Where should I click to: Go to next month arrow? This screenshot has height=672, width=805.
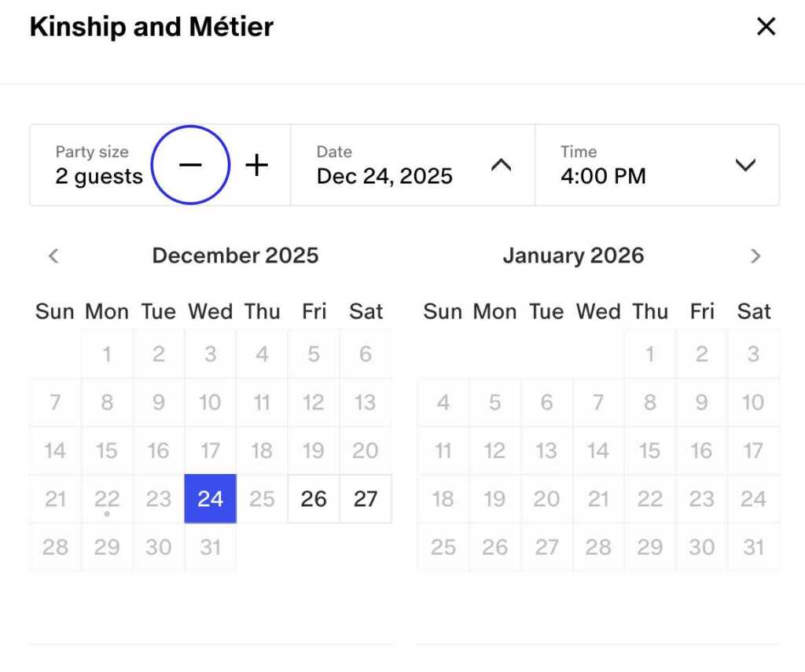(x=755, y=256)
